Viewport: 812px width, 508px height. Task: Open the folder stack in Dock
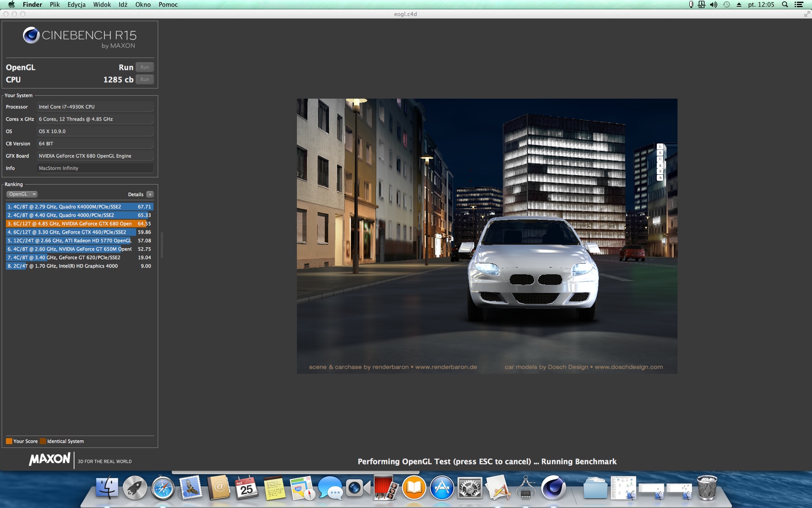pyautogui.click(x=595, y=488)
